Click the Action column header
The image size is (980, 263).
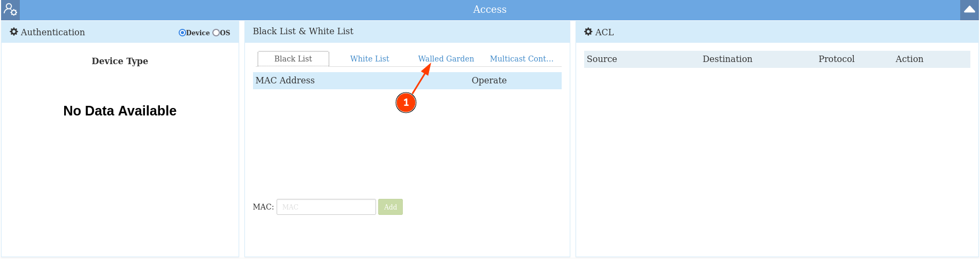pos(909,59)
